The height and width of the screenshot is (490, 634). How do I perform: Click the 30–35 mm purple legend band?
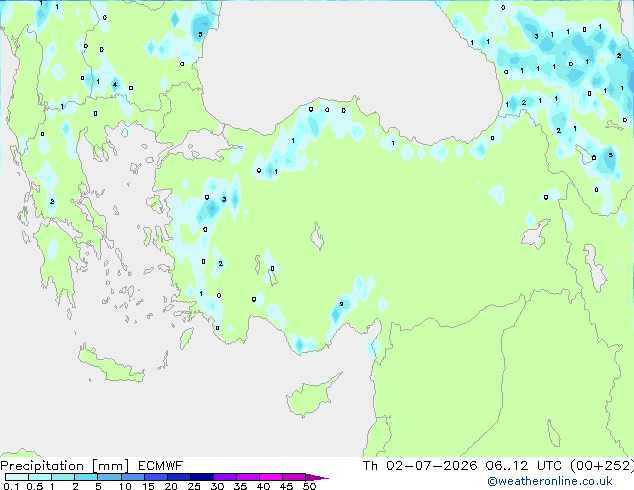point(224,477)
